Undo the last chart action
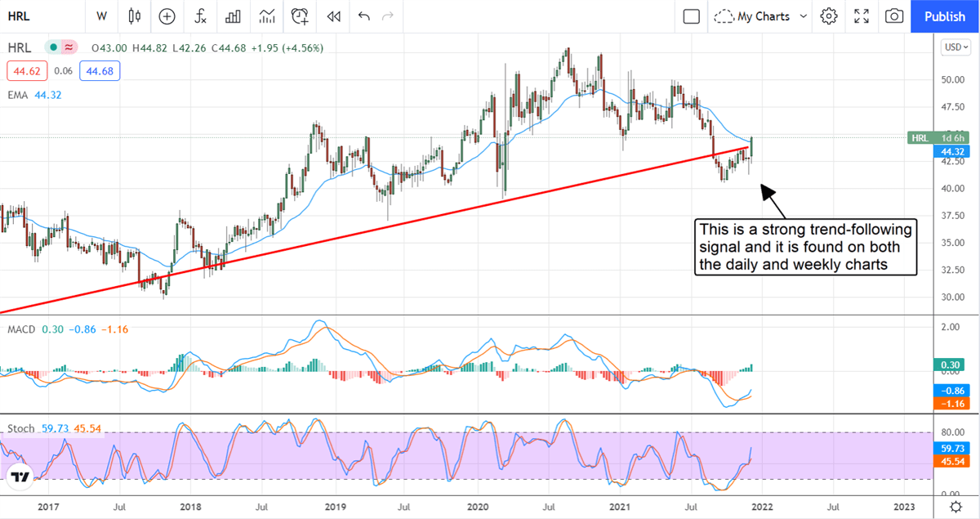 pos(363,16)
